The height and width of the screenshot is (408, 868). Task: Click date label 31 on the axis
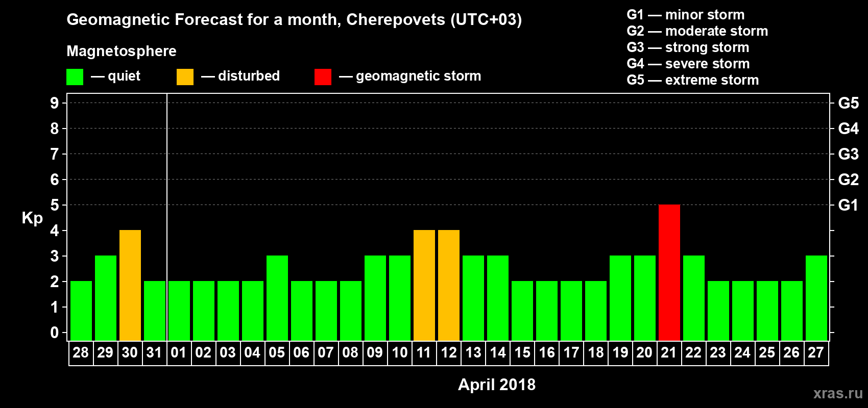click(x=154, y=352)
